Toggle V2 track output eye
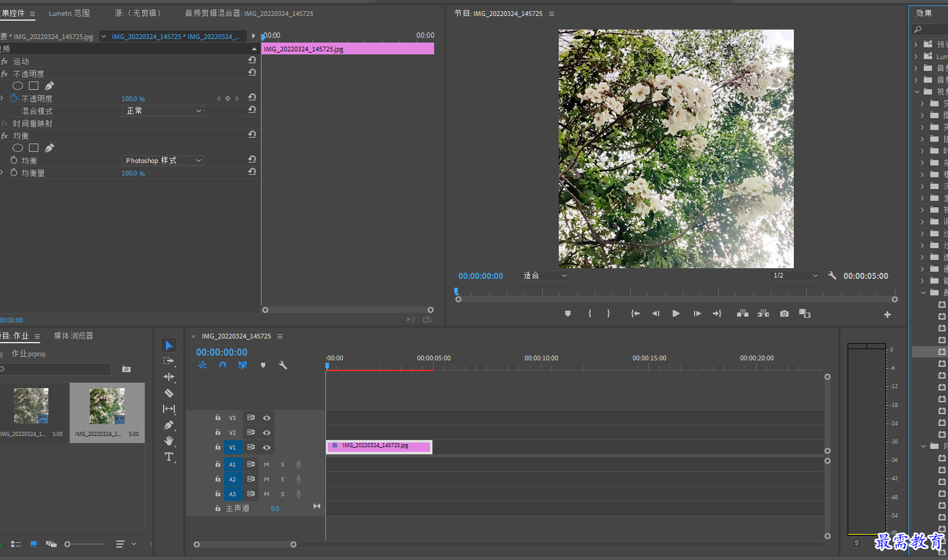This screenshot has height=560, width=948. click(x=267, y=432)
